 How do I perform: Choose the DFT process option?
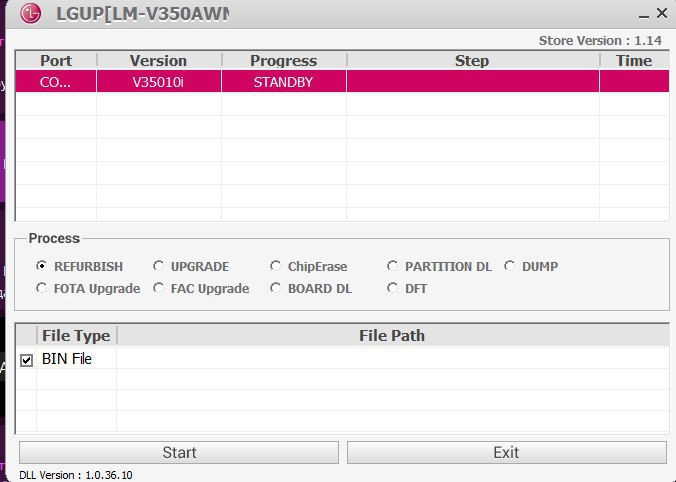pyautogui.click(x=392, y=288)
